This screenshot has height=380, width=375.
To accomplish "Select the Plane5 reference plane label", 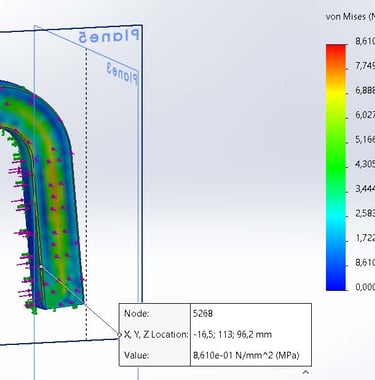I will click(108, 35).
